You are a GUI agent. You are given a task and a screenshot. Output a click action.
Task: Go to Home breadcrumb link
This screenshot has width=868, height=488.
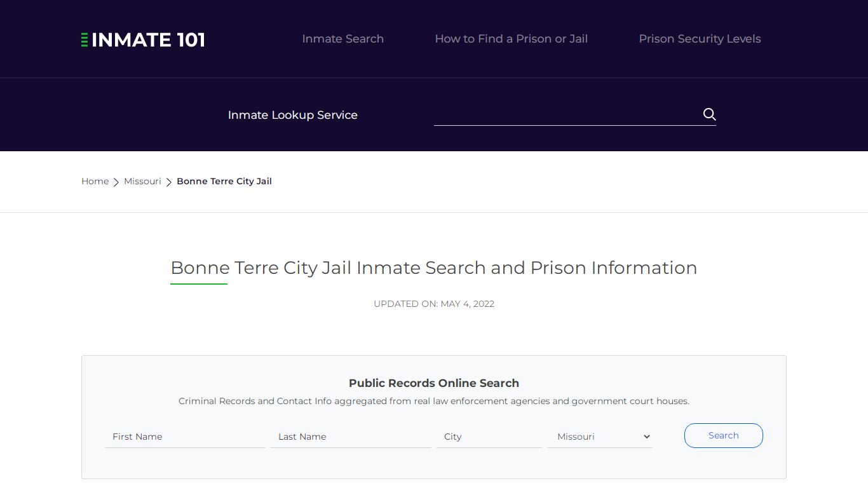point(95,181)
